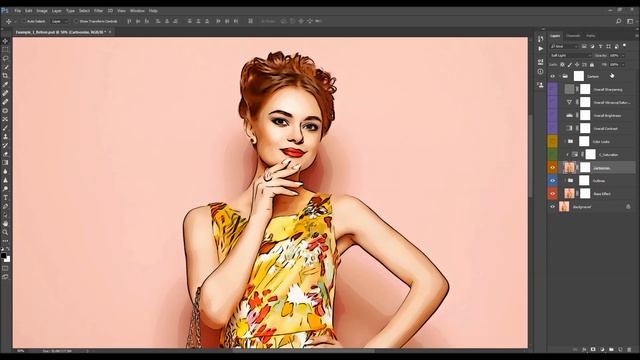This screenshot has width=640, height=360.
Task: Lock all attributes of the layer
Action: coord(592,64)
